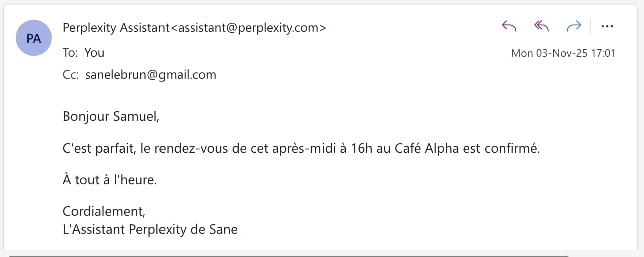Open the More actions ellipsis menu
This screenshot has width=644, height=257.
607,26
